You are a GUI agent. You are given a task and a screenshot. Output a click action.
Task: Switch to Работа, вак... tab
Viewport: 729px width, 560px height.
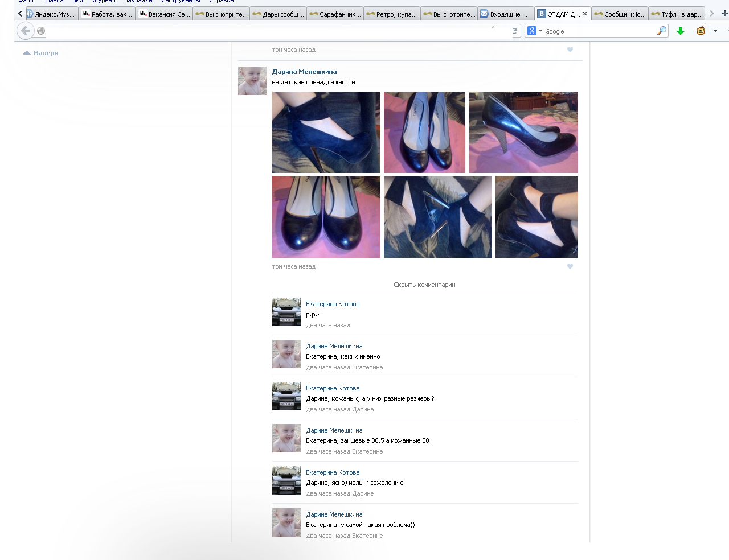[107, 14]
